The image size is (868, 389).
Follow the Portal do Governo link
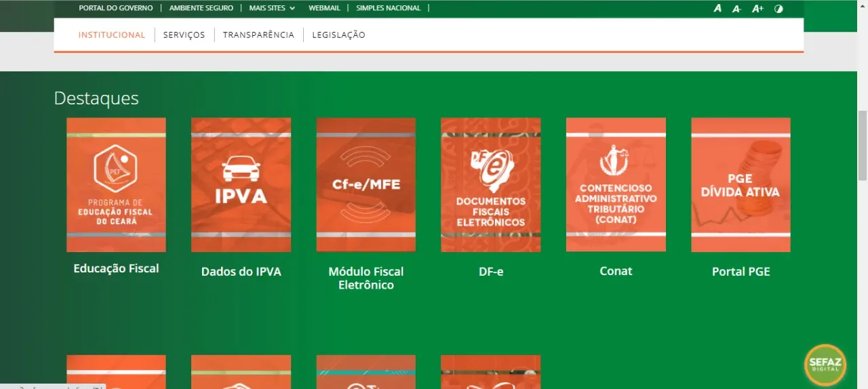tap(116, 8)
